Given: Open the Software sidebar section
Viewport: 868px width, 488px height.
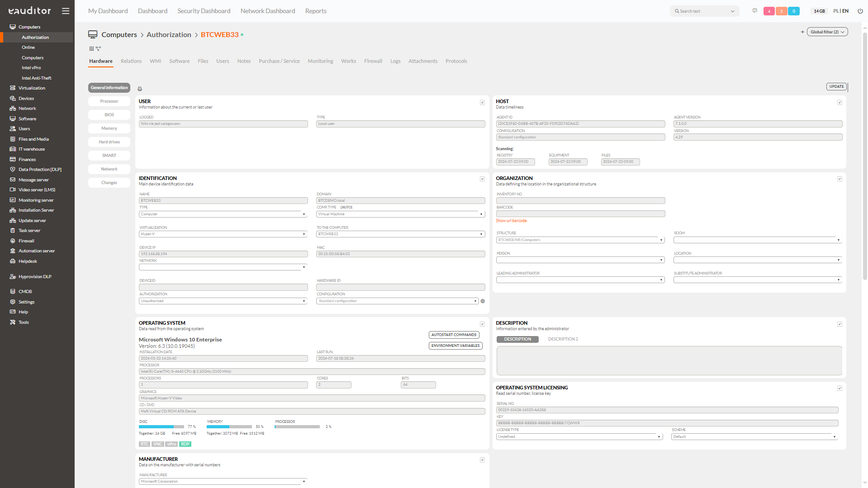Looking at the screenshot, I should 27,118.
